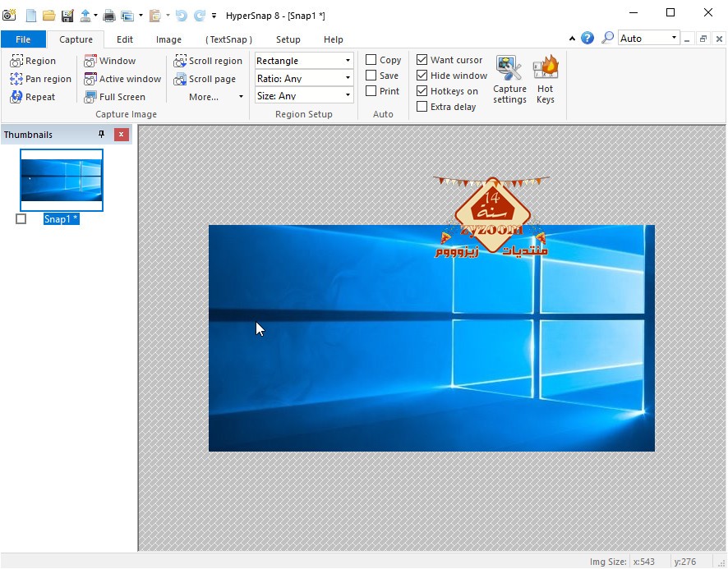
Task: Click the Snap1 * thumbnail label
Action: [62, 219]
